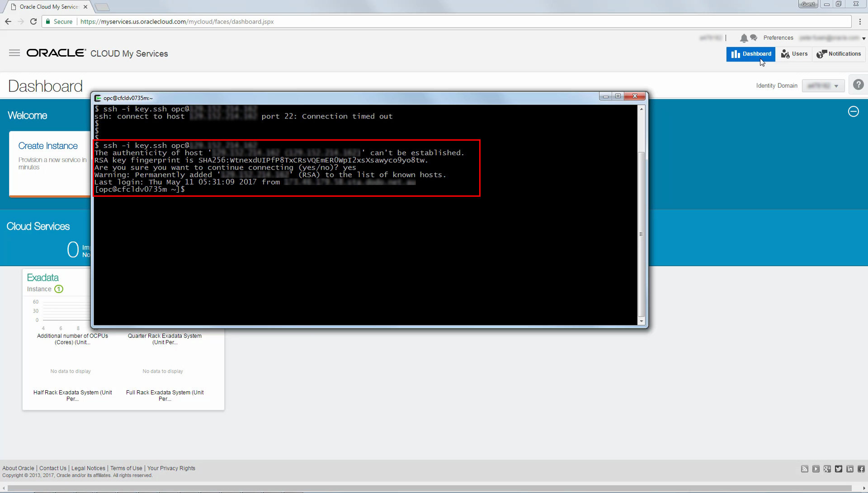The width and height of the screenshot is (868, 493).
Task: Click the horizontal scrollbar right arrow
Action: pos(864,488)
